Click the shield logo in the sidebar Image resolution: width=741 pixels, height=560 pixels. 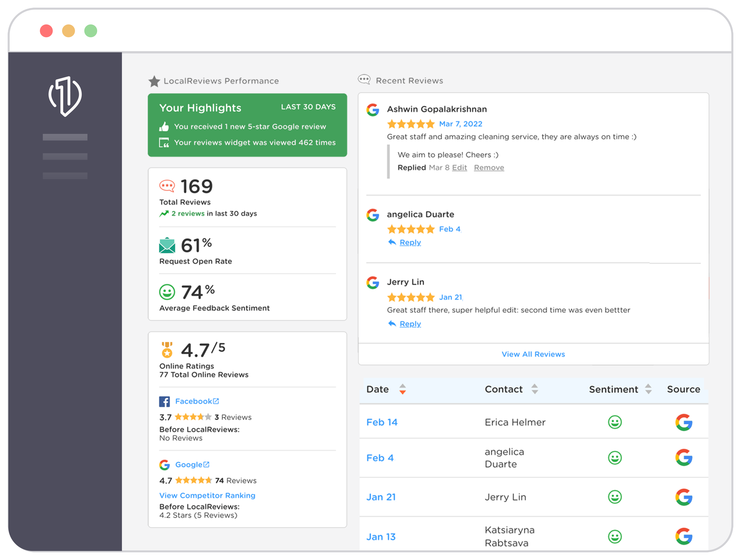coord(65,96)
